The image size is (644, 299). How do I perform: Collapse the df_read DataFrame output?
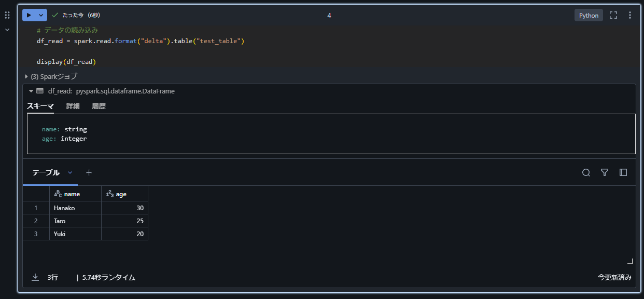click(x=31, y=90)
